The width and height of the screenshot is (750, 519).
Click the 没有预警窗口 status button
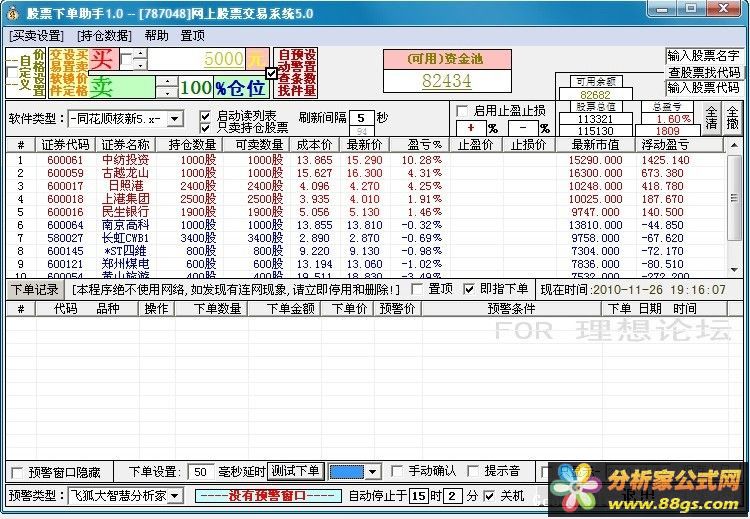pos(268,496)
